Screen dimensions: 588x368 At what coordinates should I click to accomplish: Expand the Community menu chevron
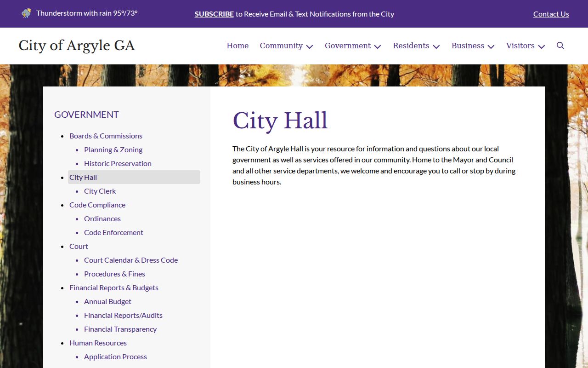tap(310, 46)
